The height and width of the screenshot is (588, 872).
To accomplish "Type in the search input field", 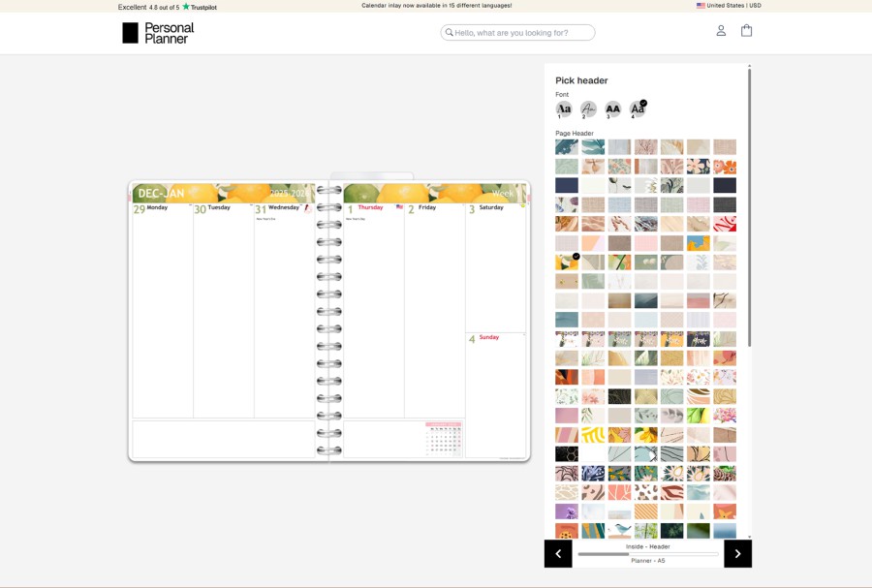I will (x=523, y=33).
